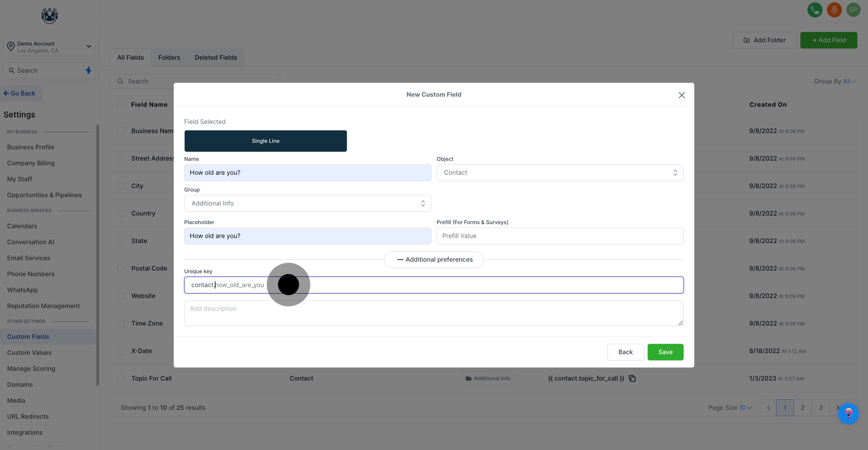The width and height of the screenshot is (868, 450).
Task: Close the New Custom Field dialog
Action: pyautogui.click(x=681, y=95)
